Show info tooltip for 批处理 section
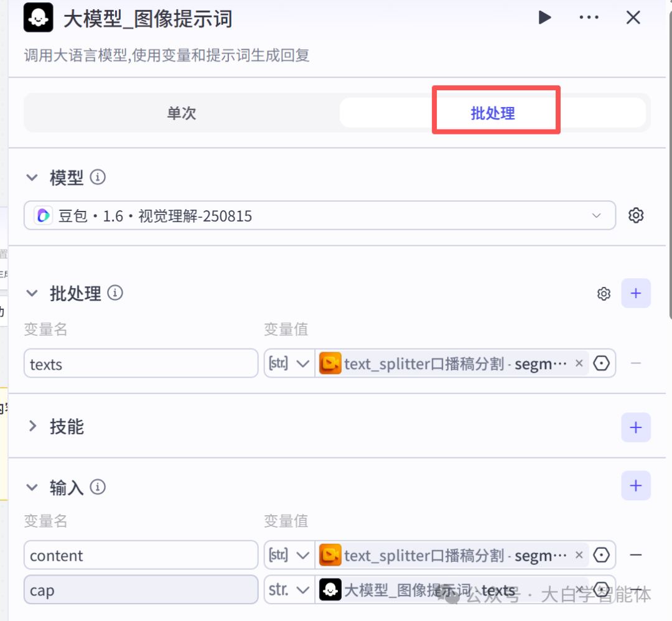672x621 pixels. pyautogui.click(x=115, y=293)
